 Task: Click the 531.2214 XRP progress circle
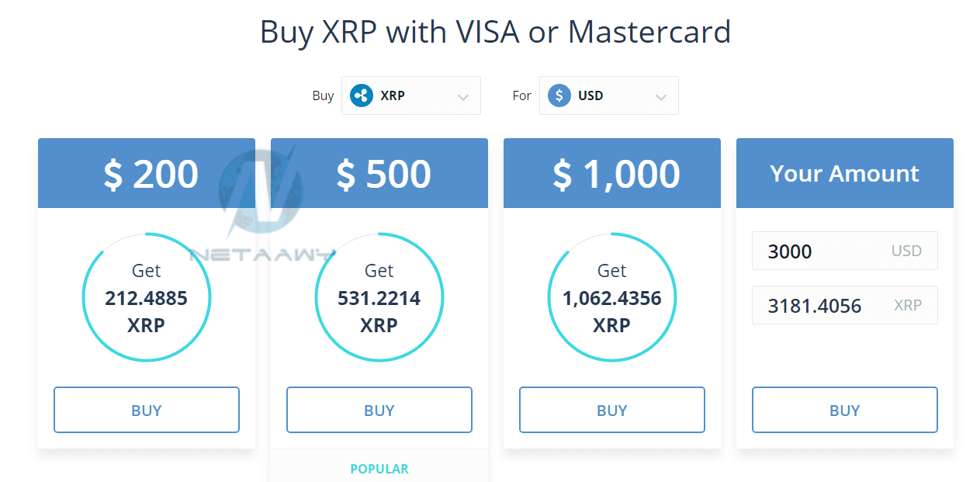tap(379, 297)
